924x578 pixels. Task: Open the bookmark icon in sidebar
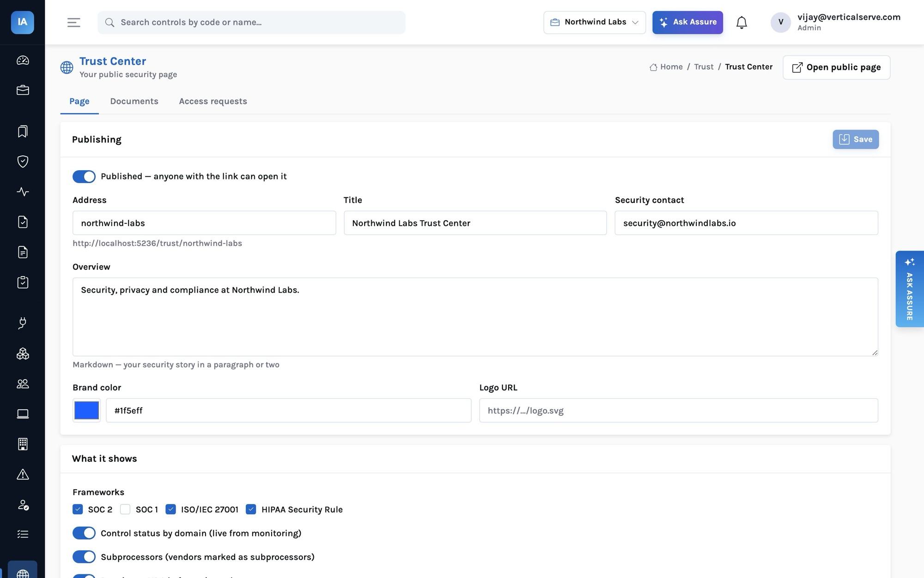click(x=23, y=131)
